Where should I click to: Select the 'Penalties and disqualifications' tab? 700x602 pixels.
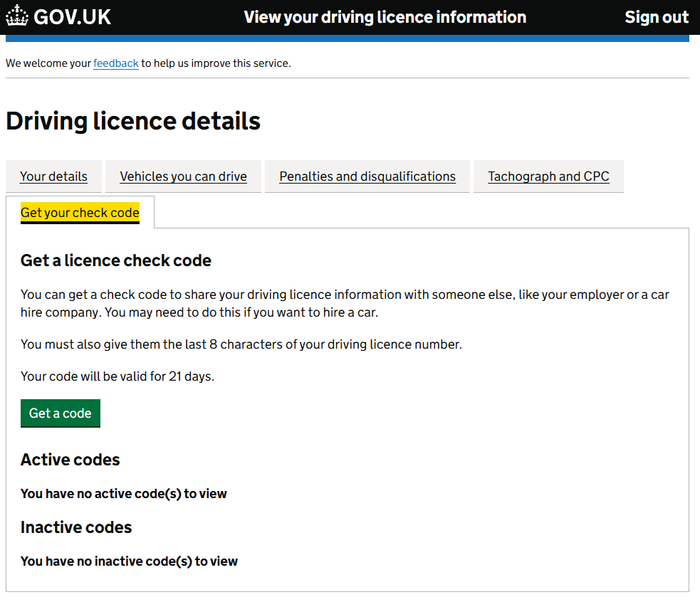(x=367, y=176)
